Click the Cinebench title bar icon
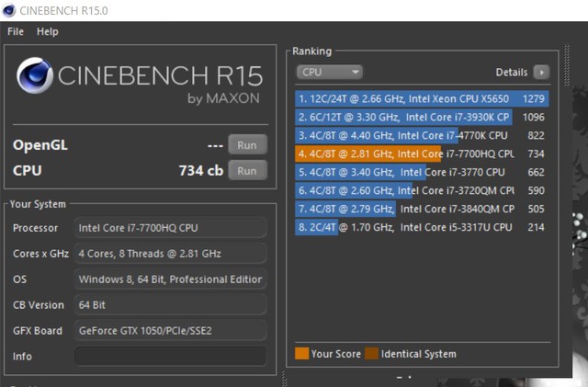Screen dimensions: 588x387 (x=8, y=10)
